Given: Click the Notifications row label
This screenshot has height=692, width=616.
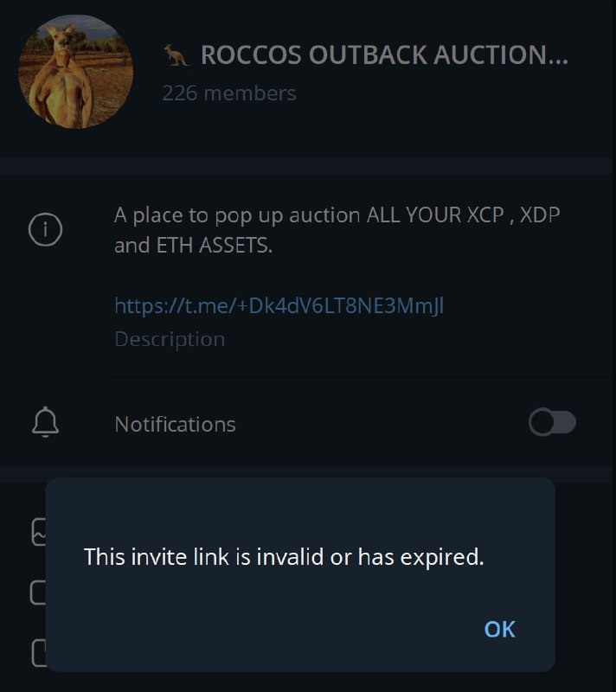Looking at the screenshot, I should coord(175,424).
